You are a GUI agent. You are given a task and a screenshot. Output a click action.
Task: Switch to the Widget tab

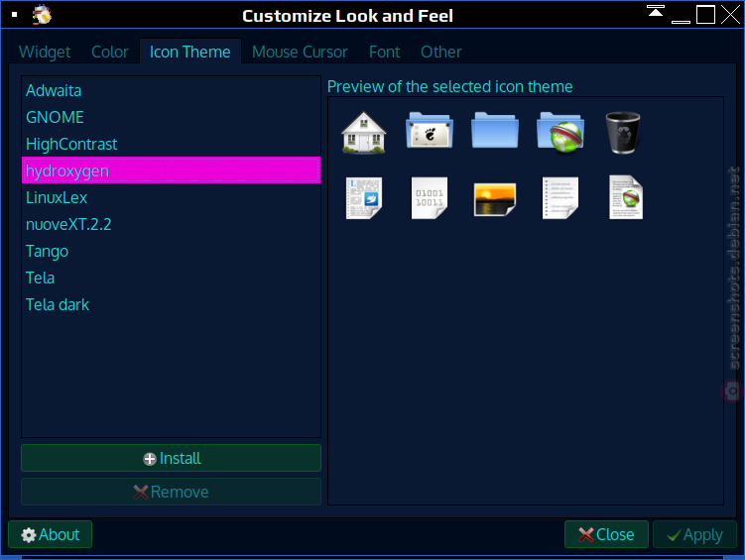click(45, 52)
